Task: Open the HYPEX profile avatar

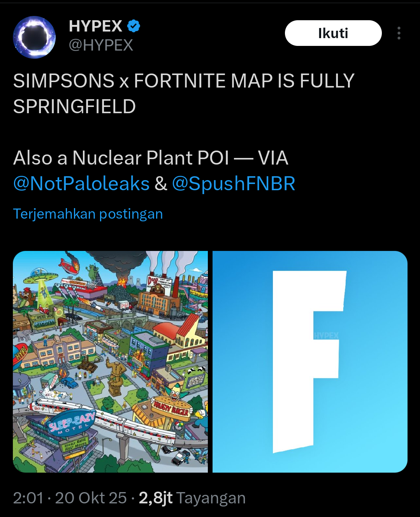Action: 34,37
